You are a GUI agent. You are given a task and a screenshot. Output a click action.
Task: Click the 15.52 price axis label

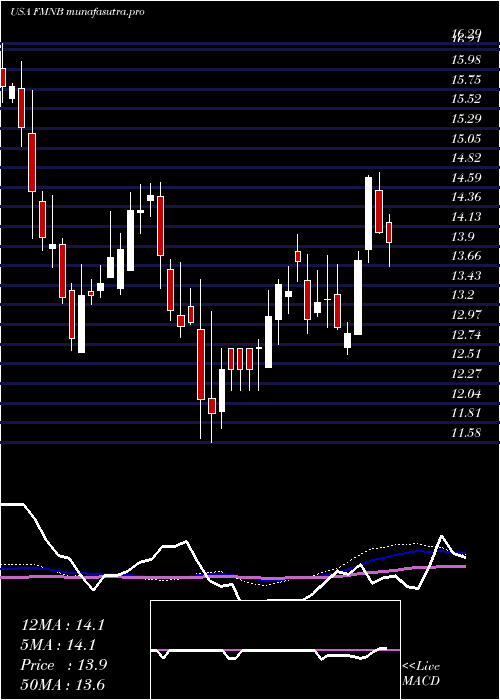tap(466, 99)
